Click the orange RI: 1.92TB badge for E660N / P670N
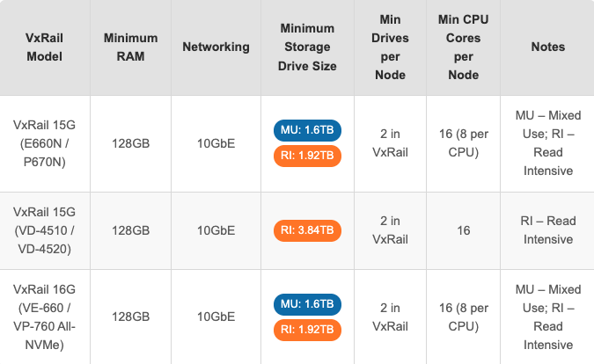The image size is (594, 364). point(307,155)
